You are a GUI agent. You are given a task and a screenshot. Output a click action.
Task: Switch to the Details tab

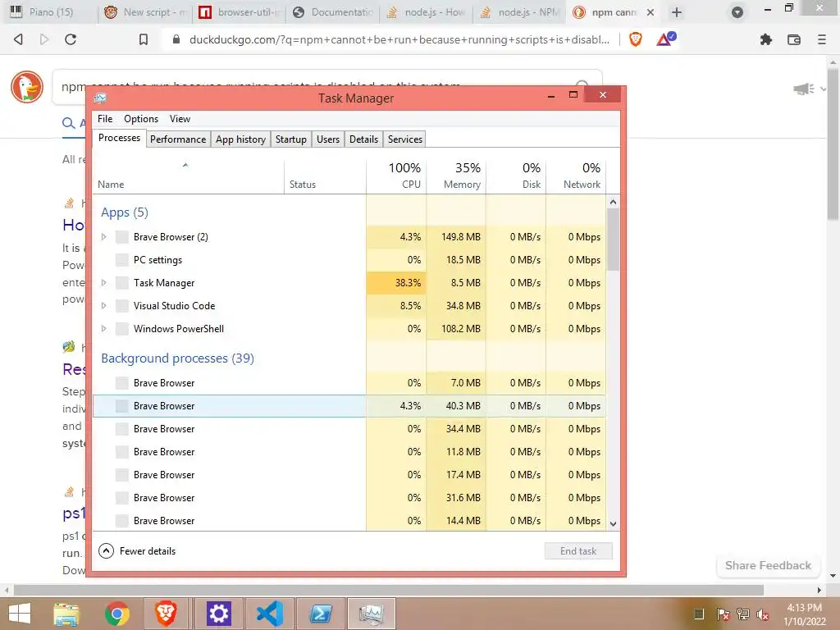coord(363,139)
